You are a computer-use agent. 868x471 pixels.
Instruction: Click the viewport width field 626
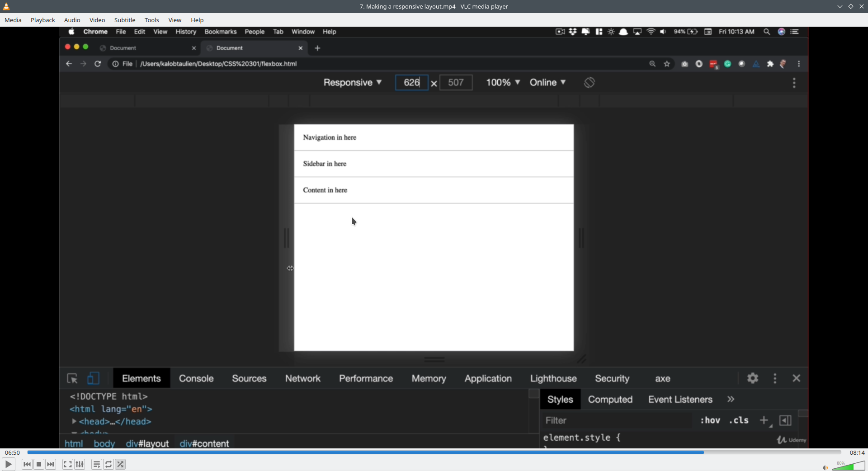411,82
